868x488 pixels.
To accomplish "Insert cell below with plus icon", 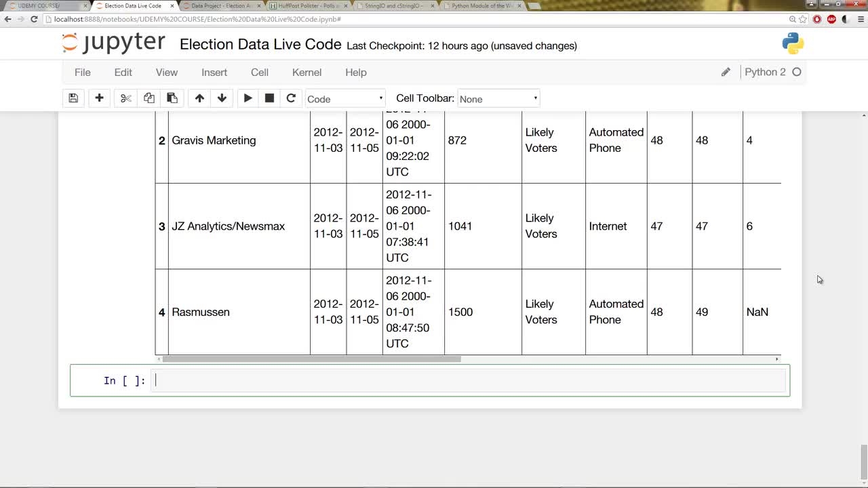I will pyautogui.click(x=99, y=98).
